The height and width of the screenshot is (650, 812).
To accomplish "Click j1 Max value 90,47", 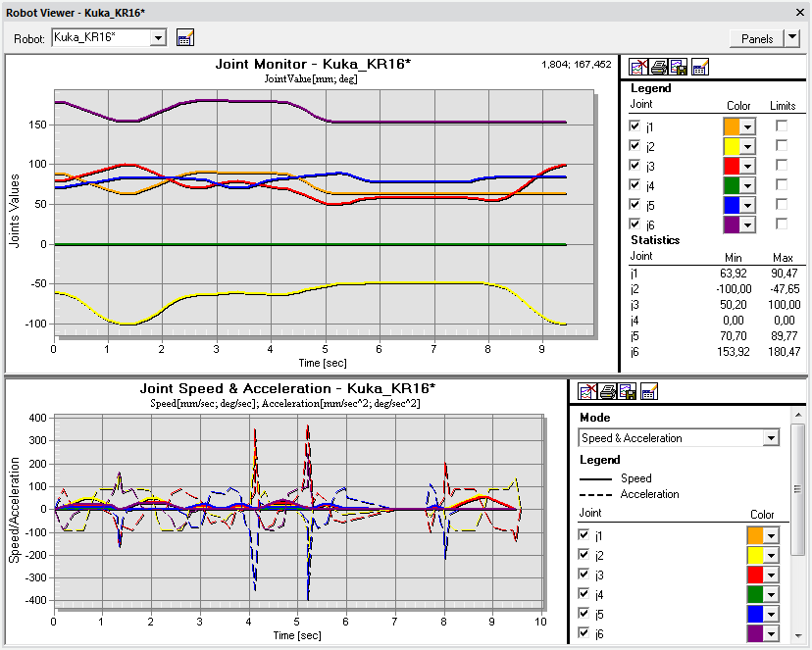I will click(784, 274).
